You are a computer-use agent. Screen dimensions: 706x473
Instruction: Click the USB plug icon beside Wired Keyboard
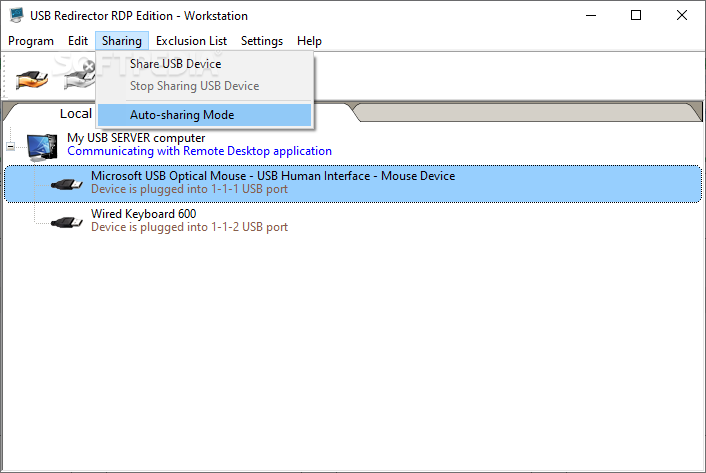coord(67,222)
